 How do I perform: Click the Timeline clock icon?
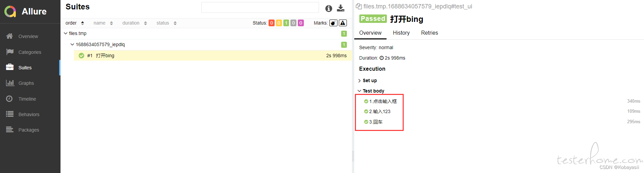coord(9,99)
